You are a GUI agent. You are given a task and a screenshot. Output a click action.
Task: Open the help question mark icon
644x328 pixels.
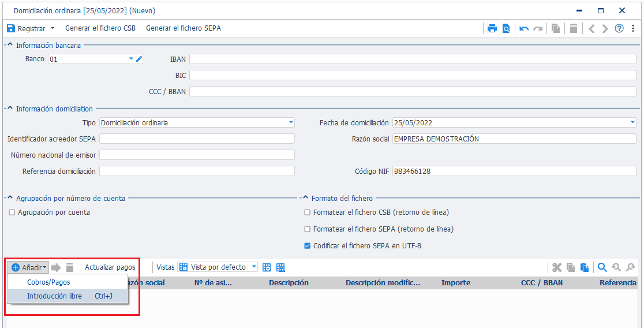[x=619, y=28]
